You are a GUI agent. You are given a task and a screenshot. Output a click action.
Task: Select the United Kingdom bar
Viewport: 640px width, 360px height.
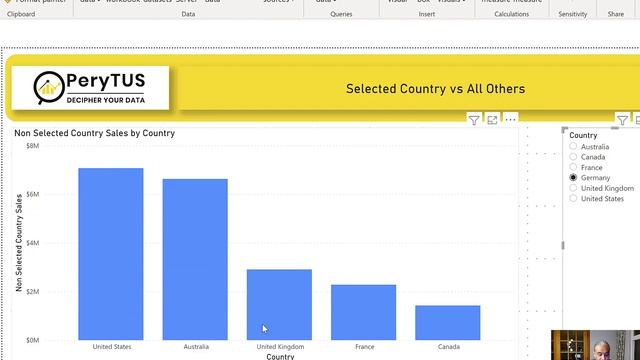pyautogui.click(x=279, y=304)
